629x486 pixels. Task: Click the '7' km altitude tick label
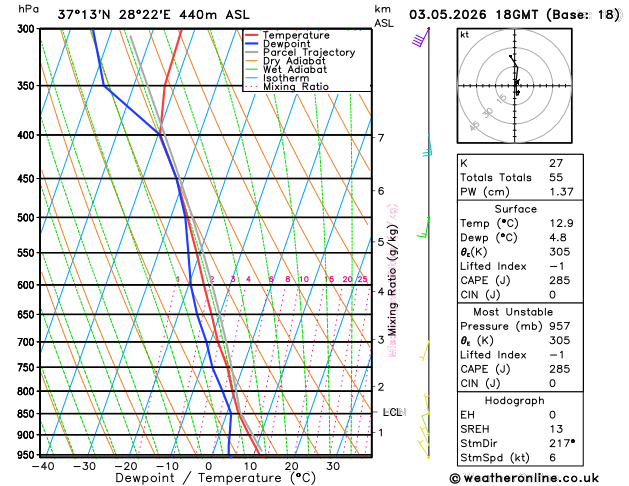[x=381, y=138]
